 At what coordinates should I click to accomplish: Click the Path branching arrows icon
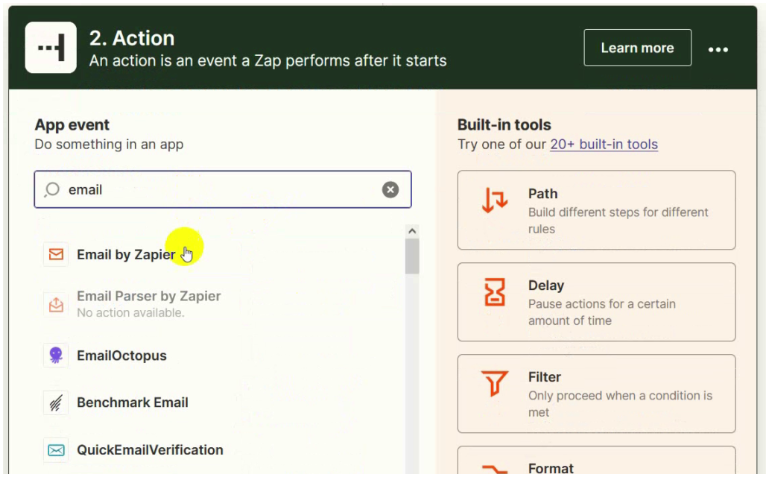coord(495,200)
